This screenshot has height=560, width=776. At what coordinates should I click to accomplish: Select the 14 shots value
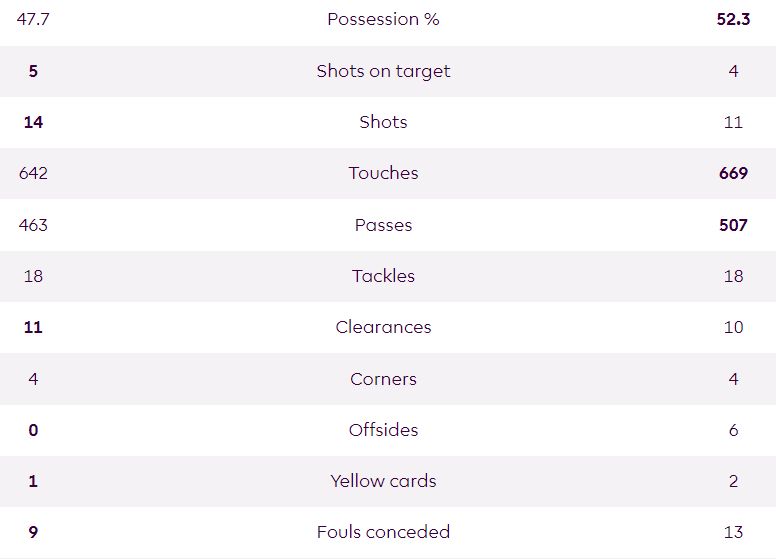[x=33, y=122]
